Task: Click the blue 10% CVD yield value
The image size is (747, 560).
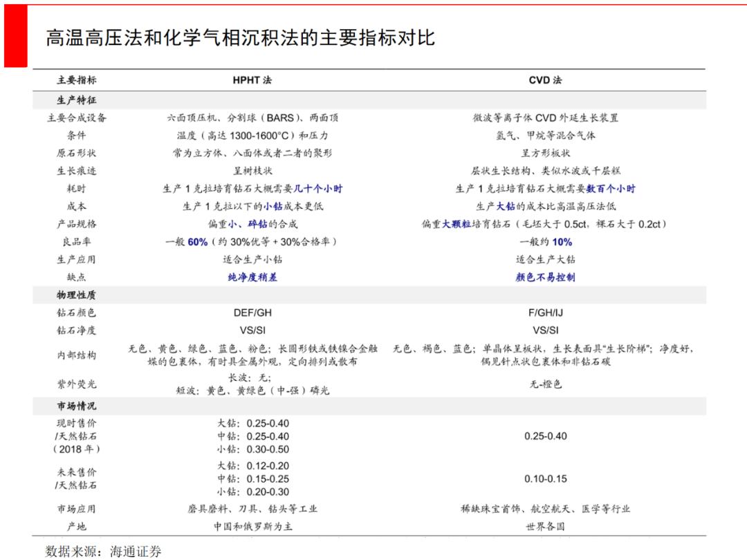Action: tap(562, 242)
